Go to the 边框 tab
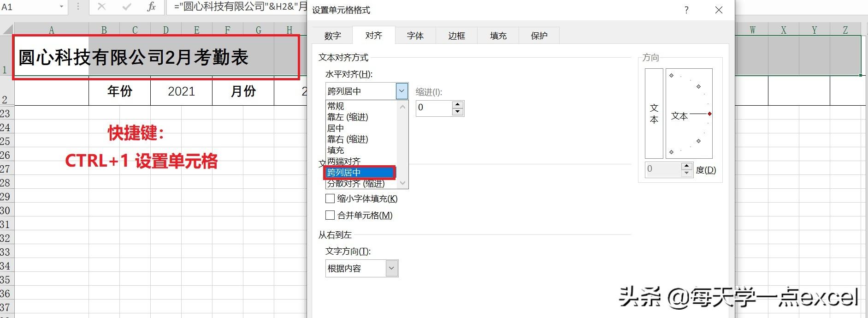868x318 pixels. pos(456,36)
